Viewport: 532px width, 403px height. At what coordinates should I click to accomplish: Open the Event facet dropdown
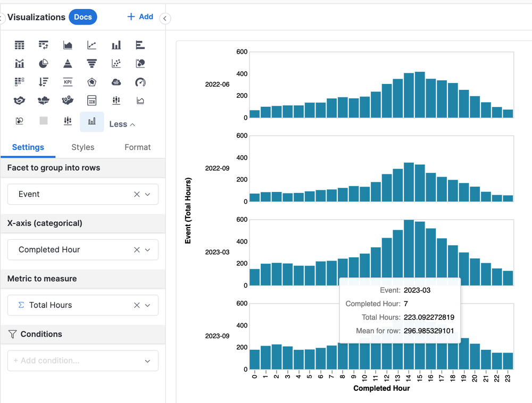148,194
